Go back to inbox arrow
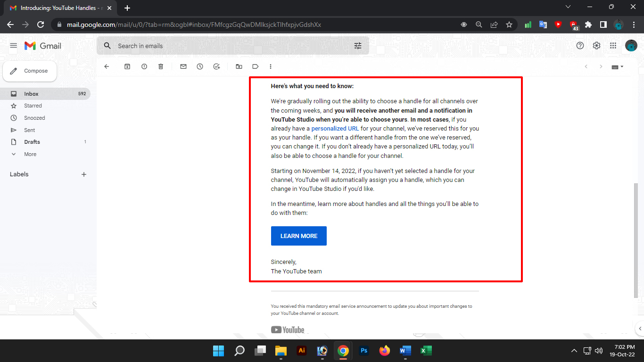The image size is (644, 362). [x=107, y=66]
